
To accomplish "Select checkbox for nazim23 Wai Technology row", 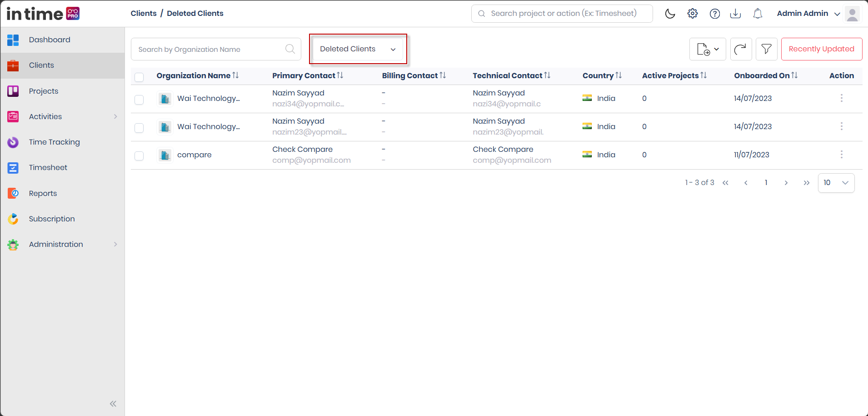I will click(x=139, y=128).
